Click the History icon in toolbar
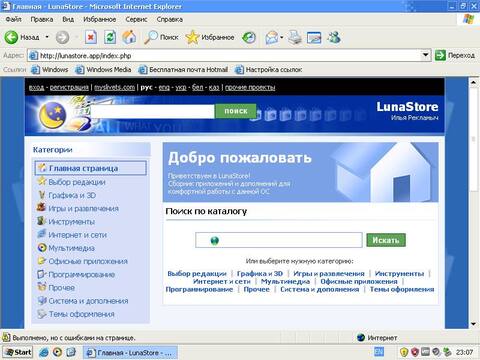Screen dimensions: 480x360 click(x=249, y=37)
